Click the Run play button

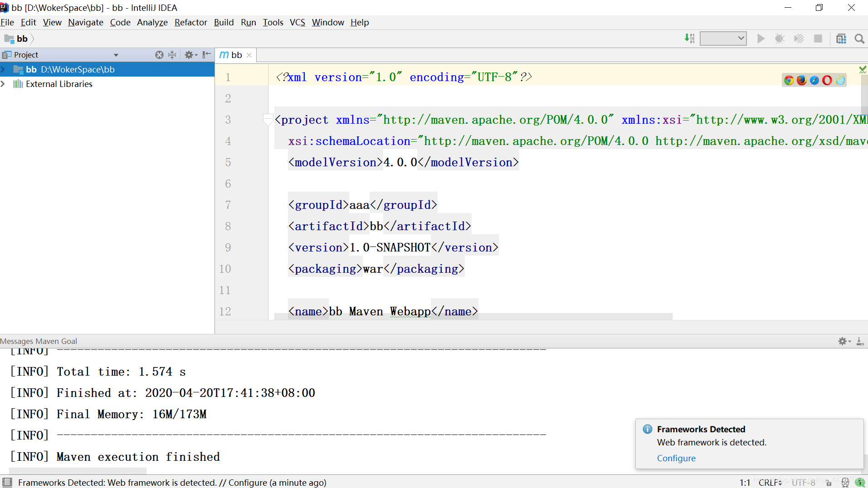(761, 39)
